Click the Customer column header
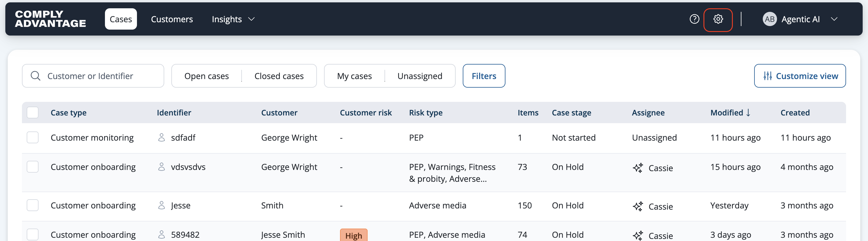Screen dimensions: 868x241 point(279,113)
